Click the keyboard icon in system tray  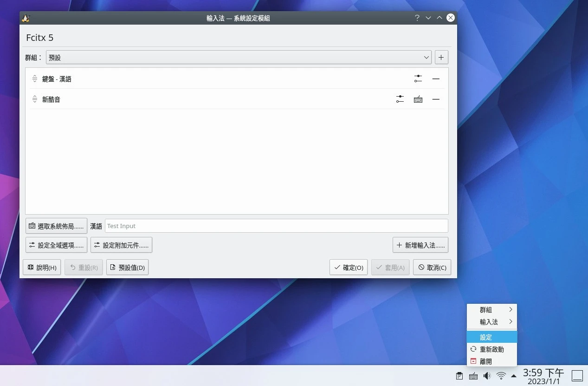pos(473,376)
